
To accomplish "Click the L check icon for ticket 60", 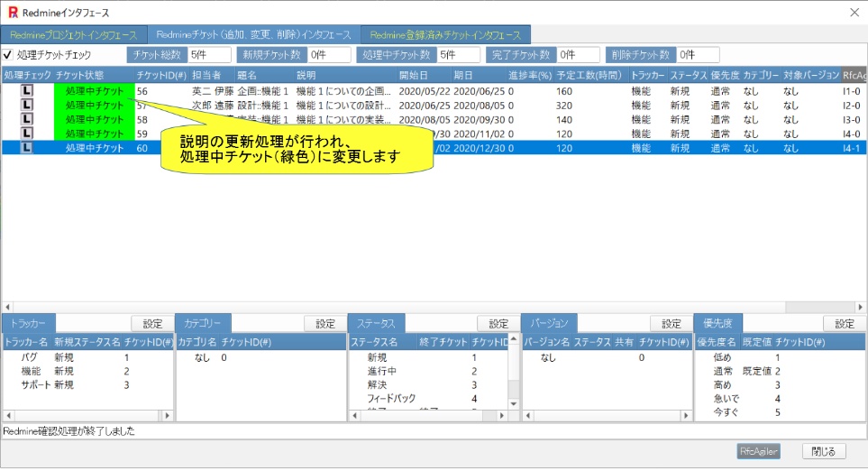I will [x=26, y=148].
